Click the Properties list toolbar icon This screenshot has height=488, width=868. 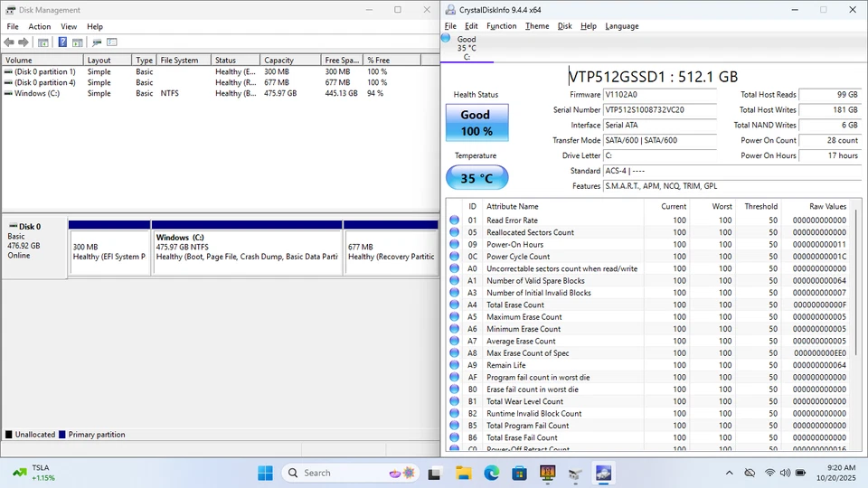click(x=112, y=42)
